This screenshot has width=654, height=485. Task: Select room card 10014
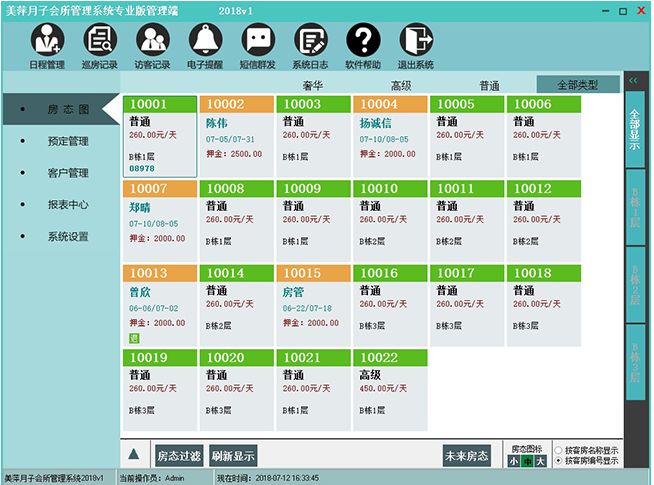point(237,306)
